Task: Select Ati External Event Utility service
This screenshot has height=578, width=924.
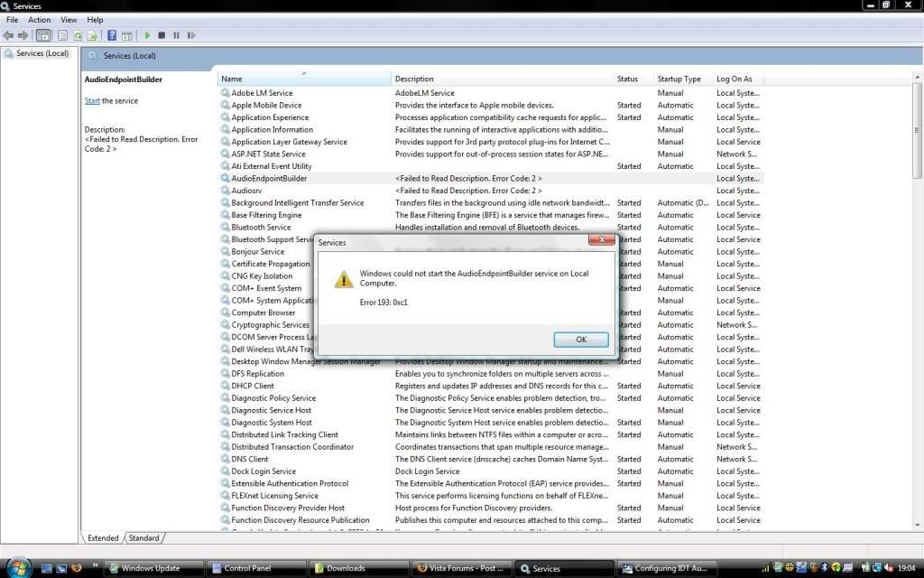Action: [x=272, y=166]
